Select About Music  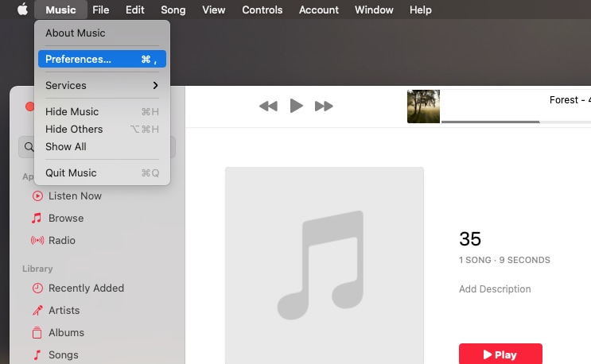click(x=102, y=33)
